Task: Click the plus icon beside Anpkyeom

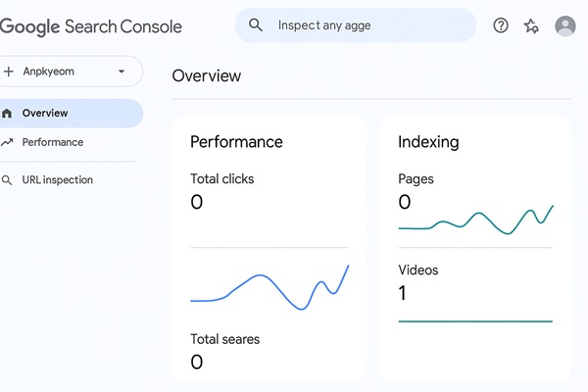Action: pos(9,72)
